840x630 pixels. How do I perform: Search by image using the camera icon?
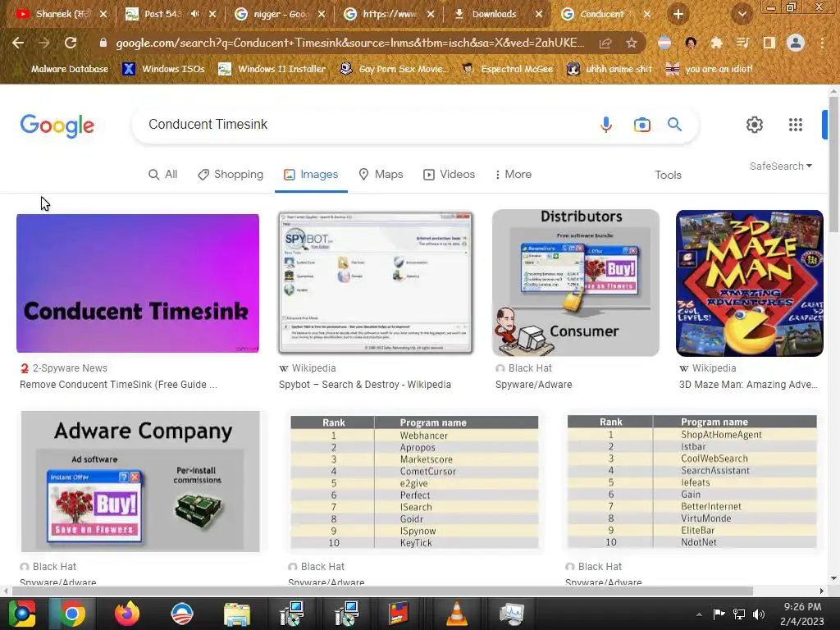(x=641, y=125)
